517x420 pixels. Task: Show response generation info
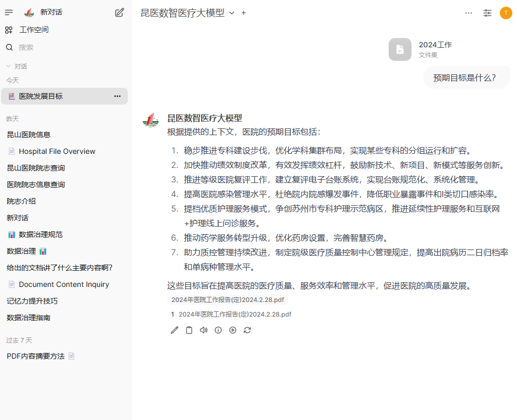pos(218,330)
